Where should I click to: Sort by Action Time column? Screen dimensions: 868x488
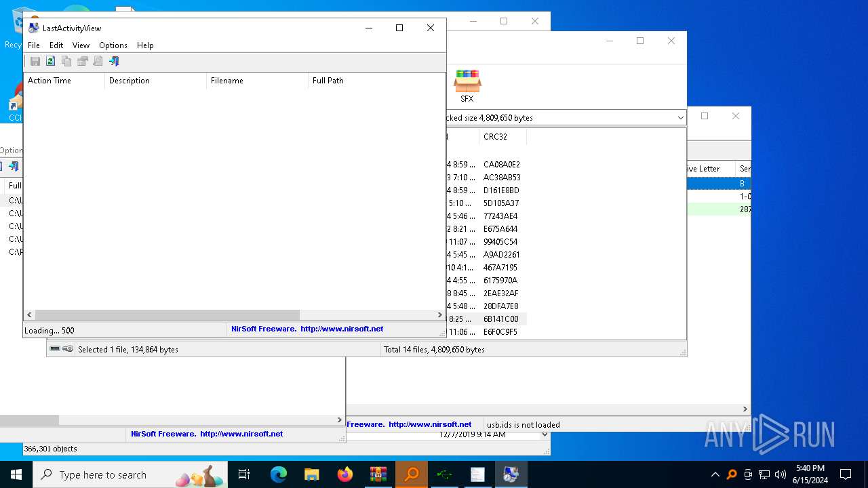(64, 81)
